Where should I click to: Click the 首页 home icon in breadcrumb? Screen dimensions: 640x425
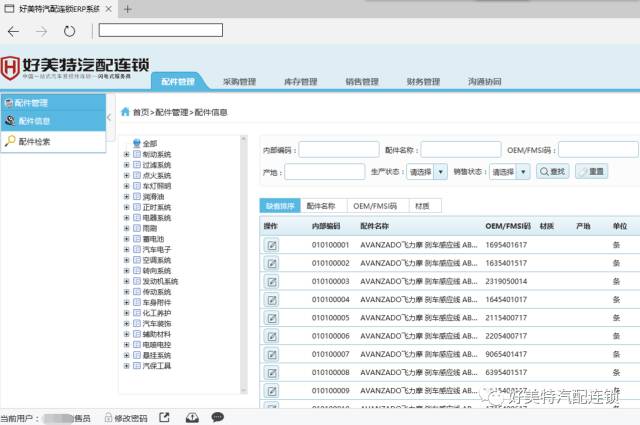pyautogui.click(x=125, y=112)
